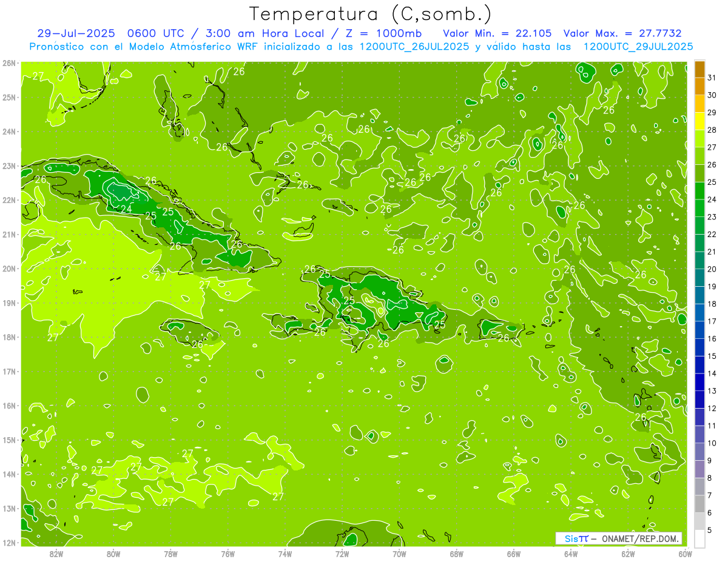Click the "Valor Min. = 22.105" text
The image size is (728, 562).
pyautogui.click(x=498, y=33)
